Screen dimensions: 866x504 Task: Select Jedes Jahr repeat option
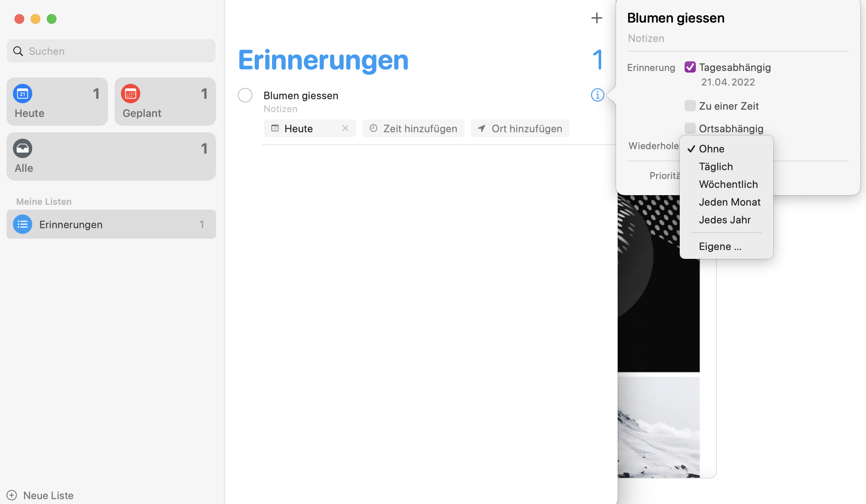pos(724,220)
